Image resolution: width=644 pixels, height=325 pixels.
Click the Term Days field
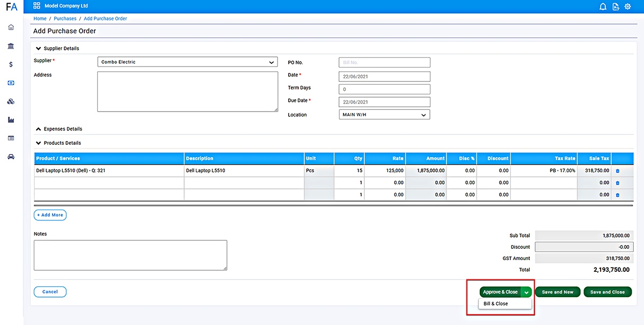384,90
